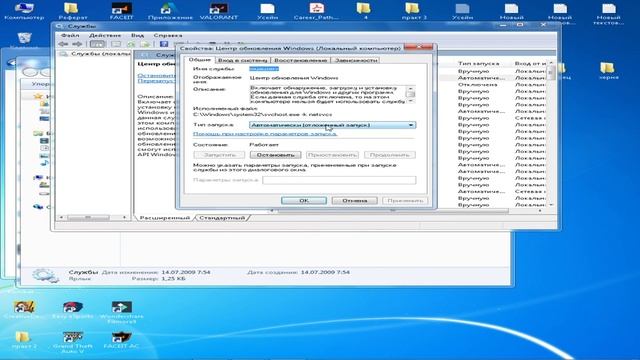Open the Приложение desktop shortcut
The width and height of the screenshot is (640, 360).
click(x=170, y=11)
